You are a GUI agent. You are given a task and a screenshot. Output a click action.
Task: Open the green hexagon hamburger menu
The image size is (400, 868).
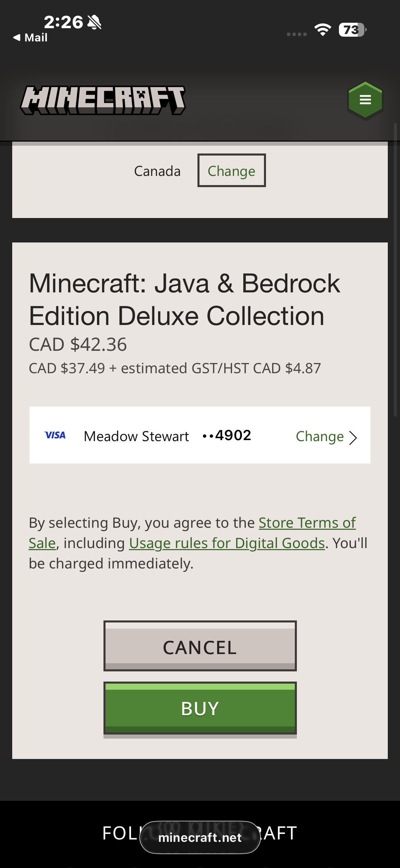(365, 100)
